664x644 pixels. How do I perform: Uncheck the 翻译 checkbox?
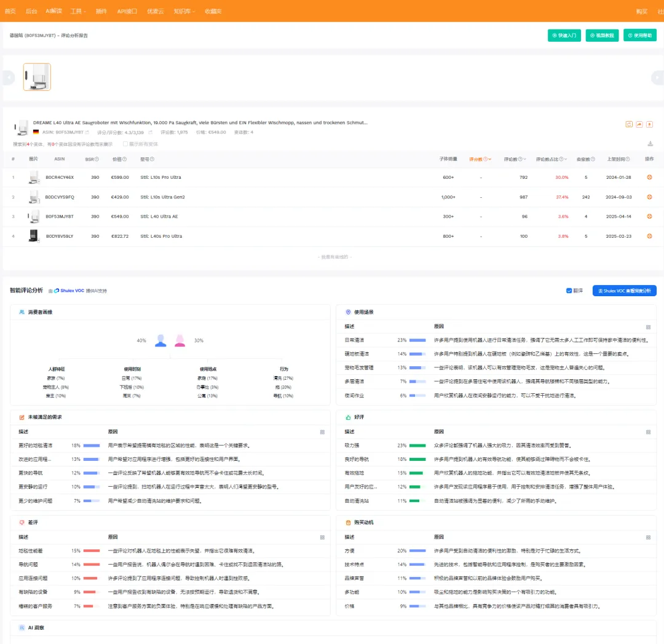click(569, 291)
